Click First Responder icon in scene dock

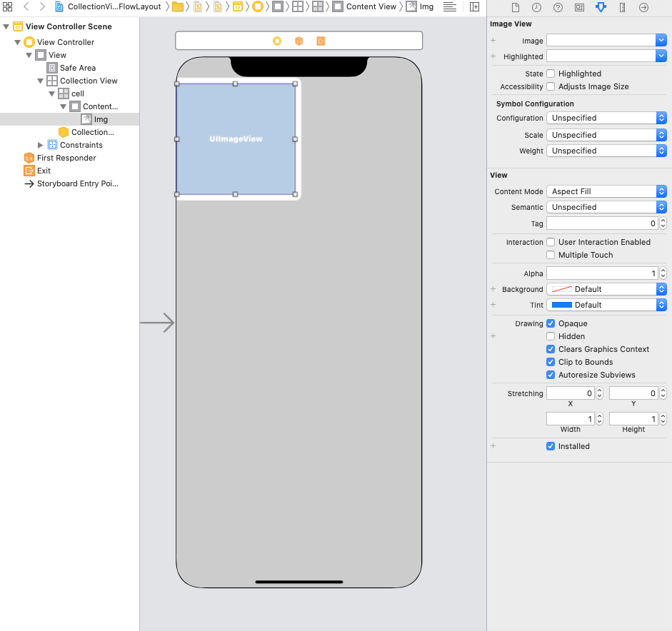(299, 41)
